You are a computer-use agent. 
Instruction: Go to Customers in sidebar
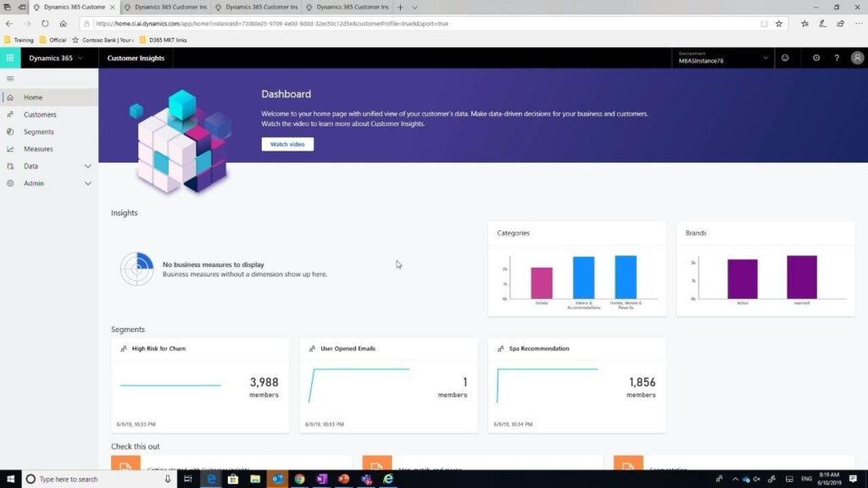click(40, 114)
